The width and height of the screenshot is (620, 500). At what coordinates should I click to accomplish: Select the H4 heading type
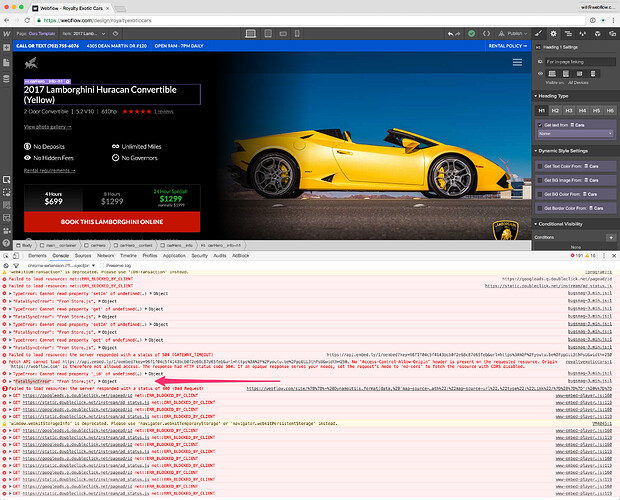tap(582, 111)
